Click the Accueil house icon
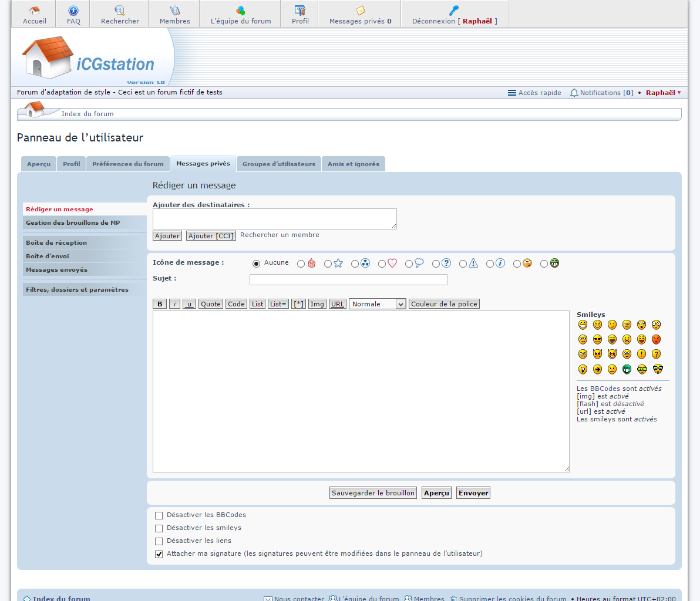Image resolution: width=700 pixels, height=601 pixels. (x=34, y=11)
